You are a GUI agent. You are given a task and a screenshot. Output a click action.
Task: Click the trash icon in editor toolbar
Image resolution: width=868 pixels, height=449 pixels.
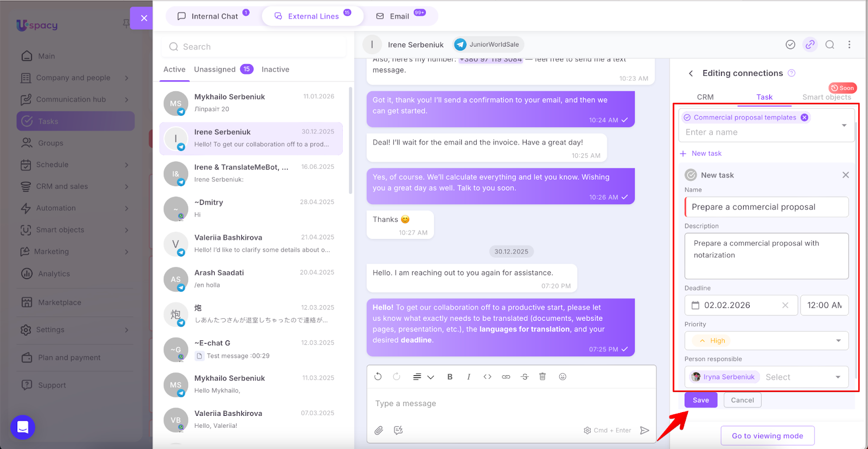(x=542, y=377)
